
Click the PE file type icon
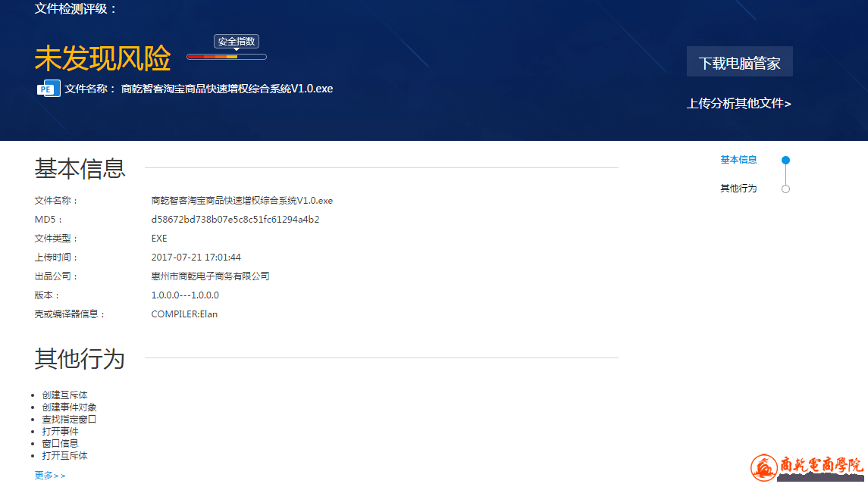pyautogui.click(x=49, y=89)
